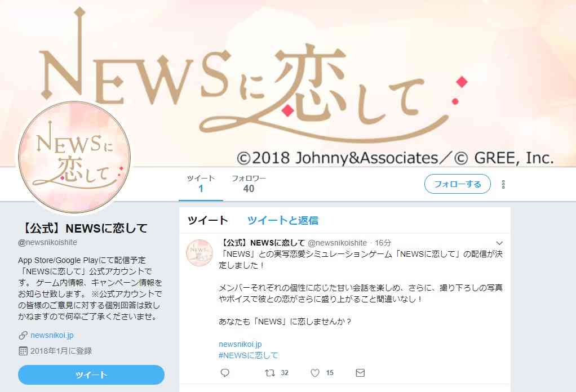Open newsnikoi.jp link in profile bio

coord(52,335)
